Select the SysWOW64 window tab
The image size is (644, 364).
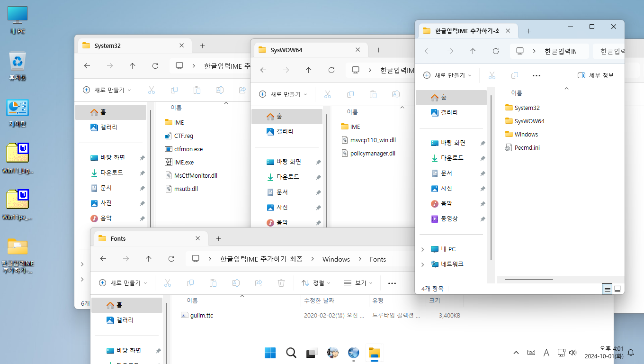[310, 50]
